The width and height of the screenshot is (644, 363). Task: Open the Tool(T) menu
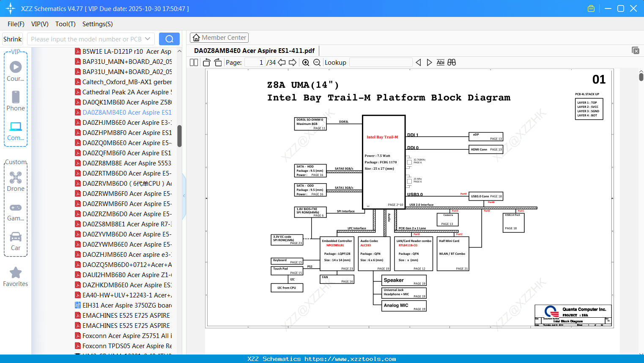click(65, 24)
